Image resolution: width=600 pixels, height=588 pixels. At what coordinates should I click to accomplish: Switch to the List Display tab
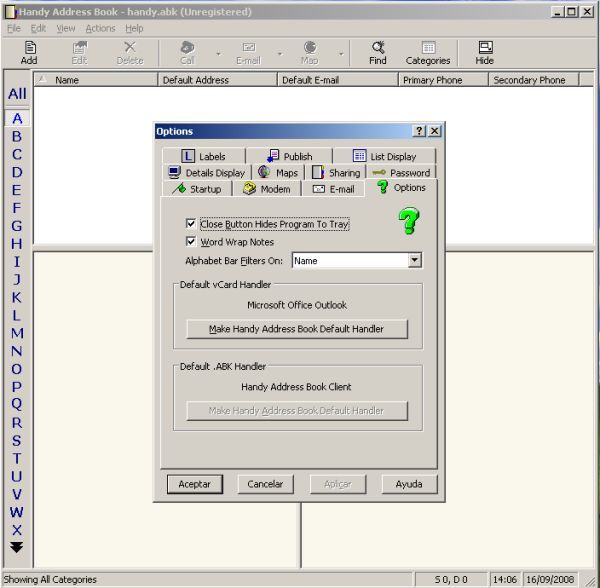click(384, 156)
